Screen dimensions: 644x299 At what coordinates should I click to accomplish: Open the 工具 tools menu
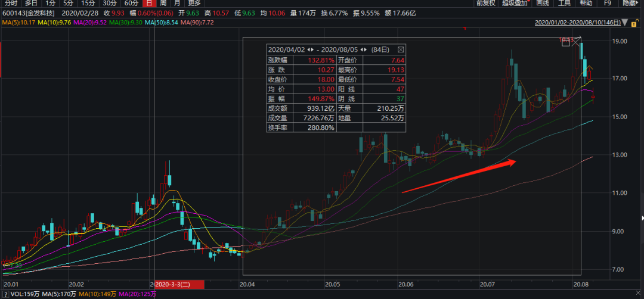click(x=564, y=3)
